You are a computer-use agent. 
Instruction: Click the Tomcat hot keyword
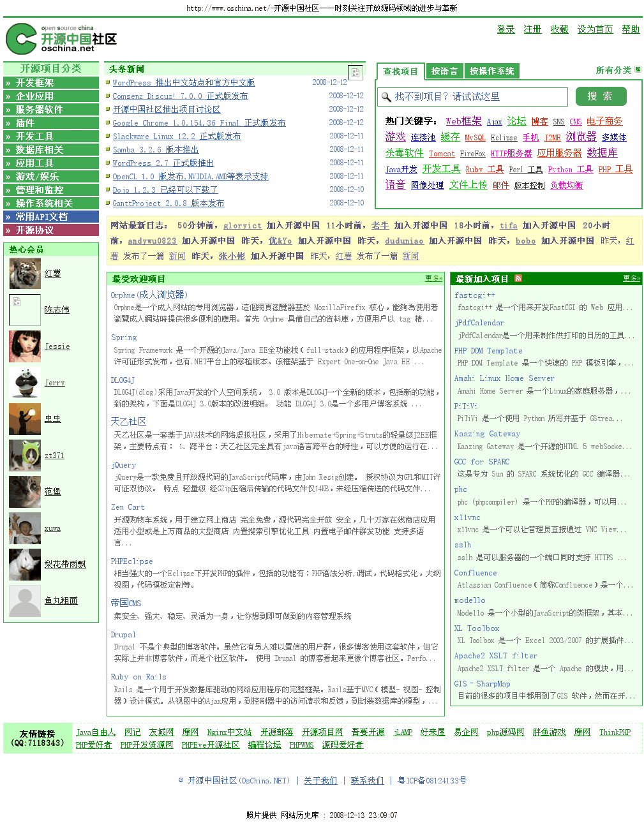(x=442, y=154)
